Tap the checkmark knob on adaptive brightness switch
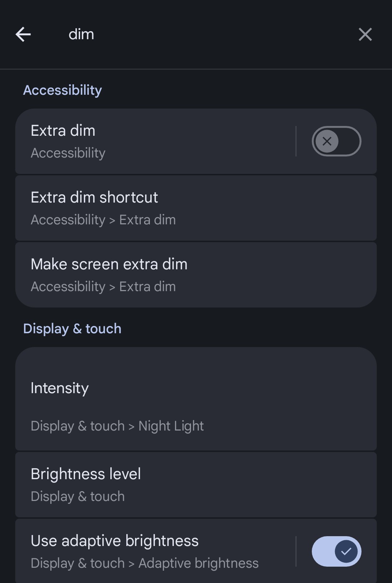Screen dimensions: 392x583 (346, 551)
